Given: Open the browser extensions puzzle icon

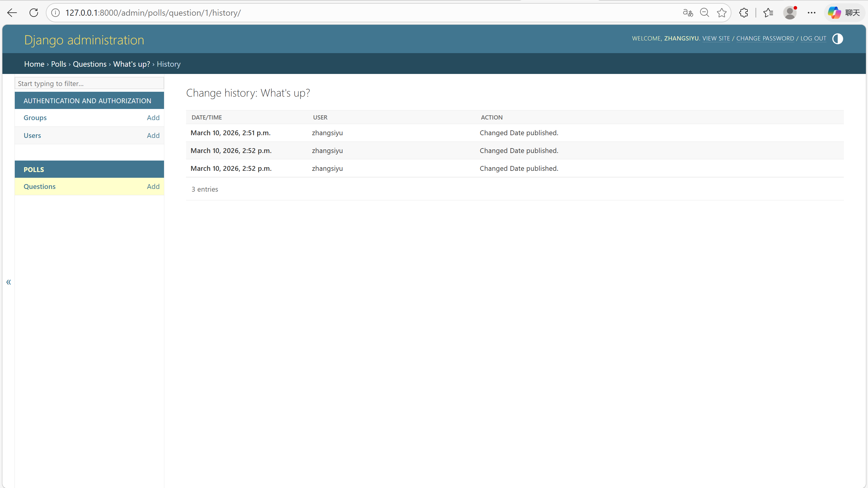Looking at the screenshot, I should click(x=744, y=13).
